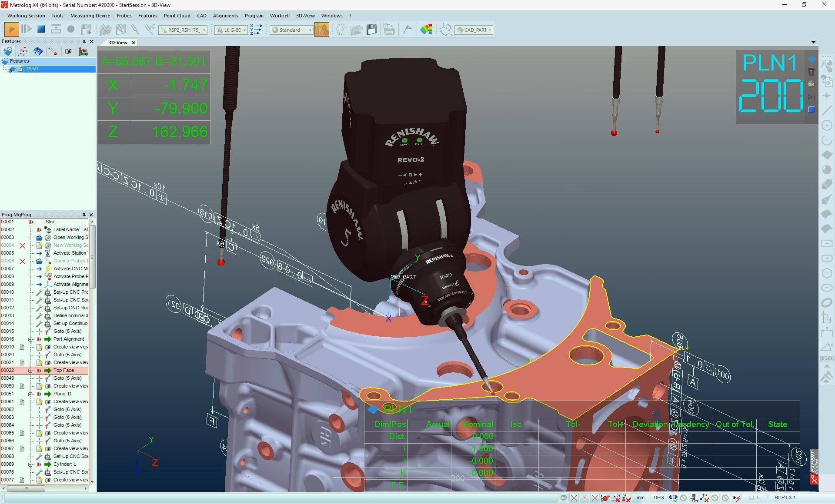Expand the Top Face node in Prog.MgProg
This screenshot has width=835, height=504.
click(x=30, y=370)
